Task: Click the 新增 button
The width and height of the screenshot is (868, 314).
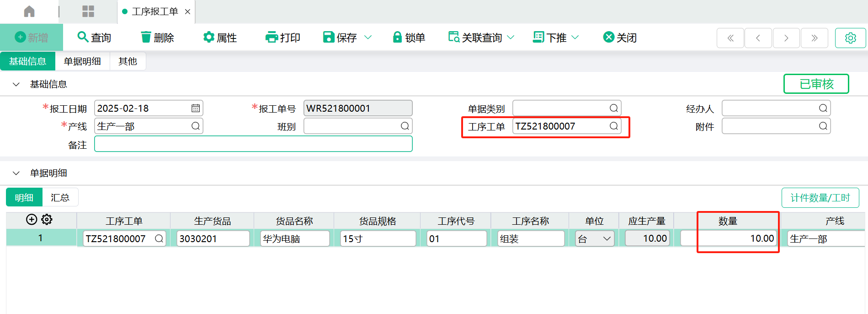Action: pyautogui.click(x=32, y=38)
